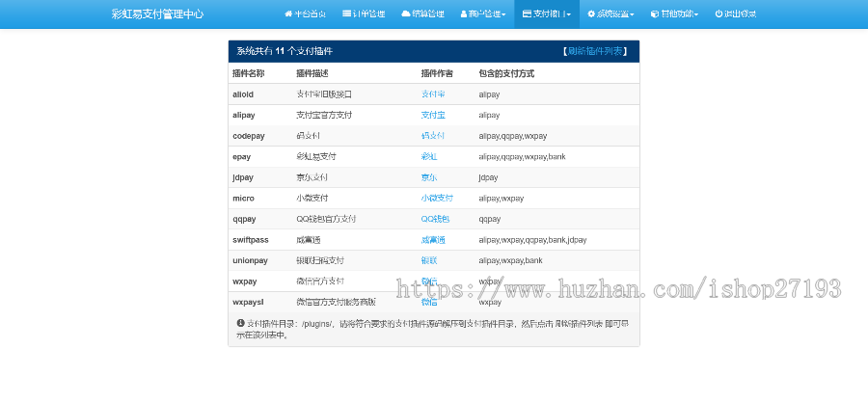This screenshot has height=402, width=868.
Task: Open the 其他功能 dropdown menu
Action: [674, 13]
